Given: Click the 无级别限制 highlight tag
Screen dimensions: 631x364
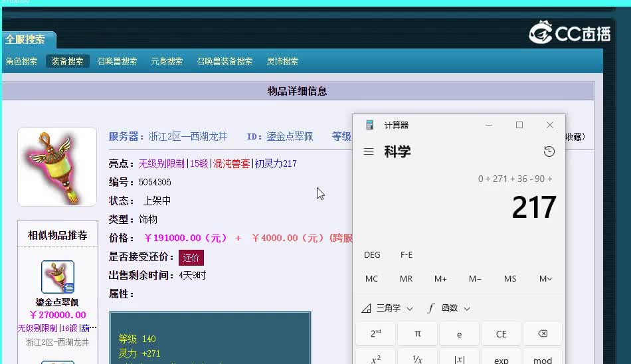Looking at the screenshot, I should [x=161, y=163].
